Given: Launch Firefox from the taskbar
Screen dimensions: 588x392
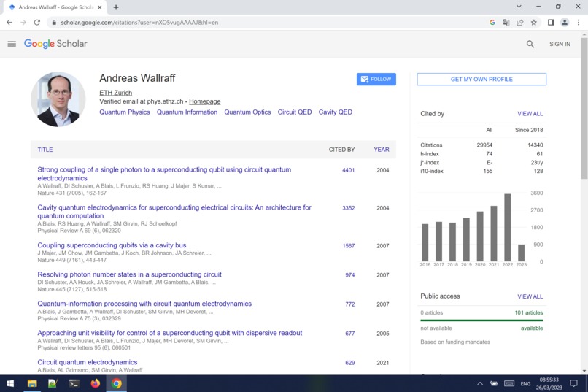Looking at the screenshot, I should click(x=96, y=383).
